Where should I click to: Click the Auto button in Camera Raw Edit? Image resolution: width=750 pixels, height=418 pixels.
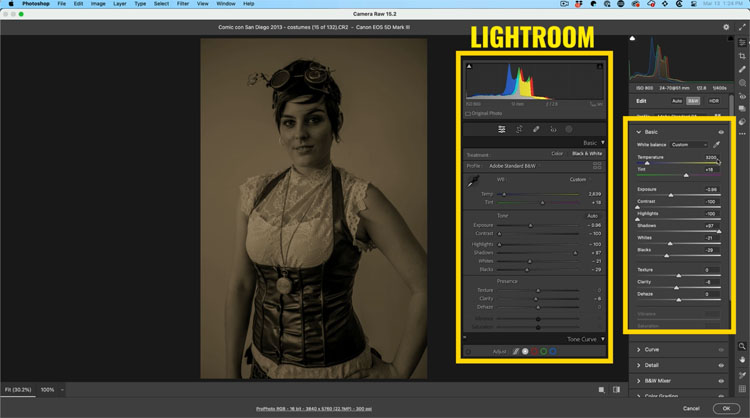pos(677,101)
